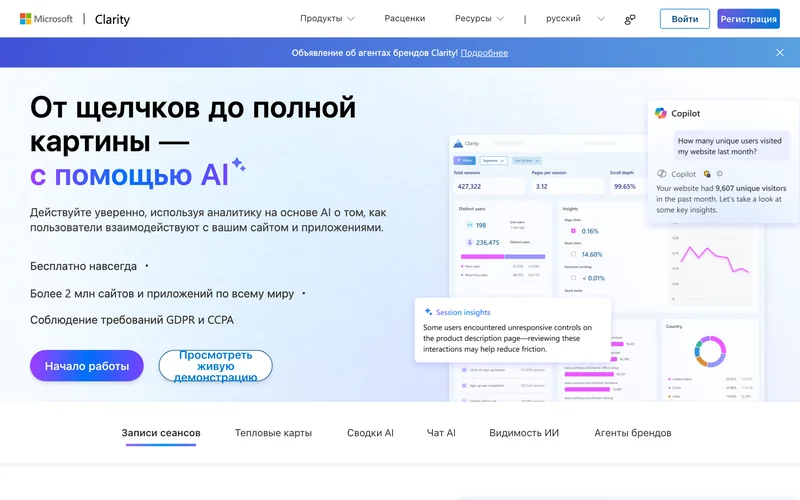Click Соблюдение требований GDPR и CCPA text
This screenshot has height=500, width=800.
pos(132,320)
